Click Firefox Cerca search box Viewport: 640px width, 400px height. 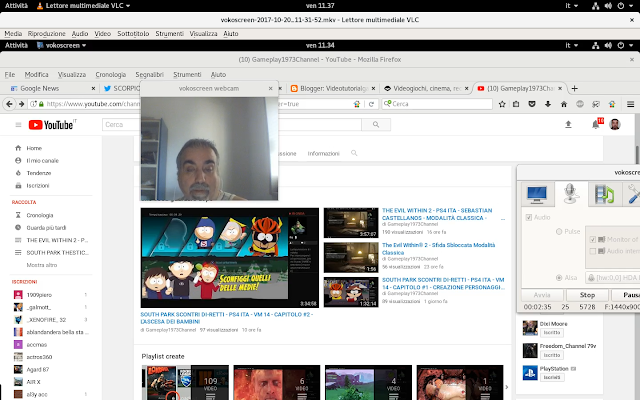437,104
